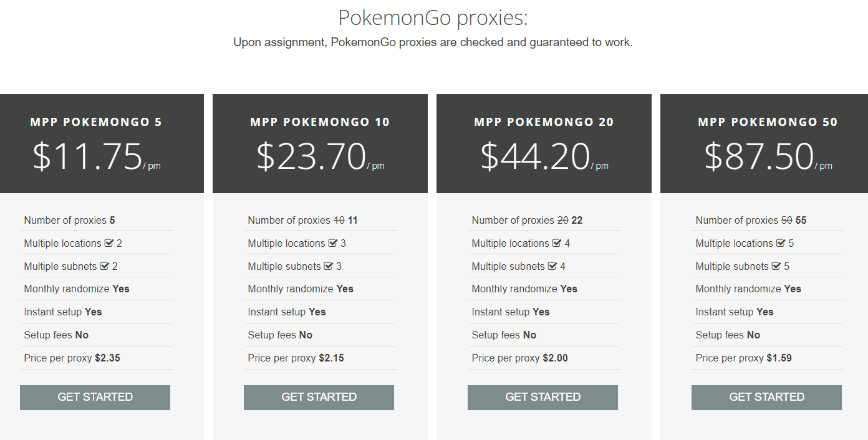Choose Get Started for MPP PokemonGo 50
This screenshot has width=868, height=440.
click(x=766, y=397)
